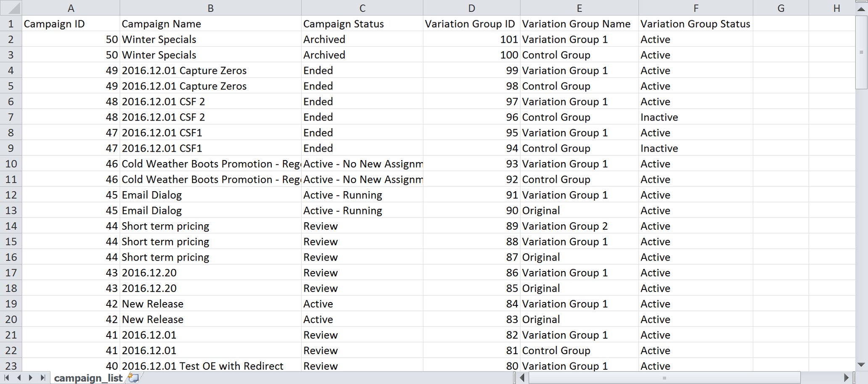The height and width of the screenshot is (384, 868).
Task: Select the 'Variation Group 2' cell
Action: point(579,226)
